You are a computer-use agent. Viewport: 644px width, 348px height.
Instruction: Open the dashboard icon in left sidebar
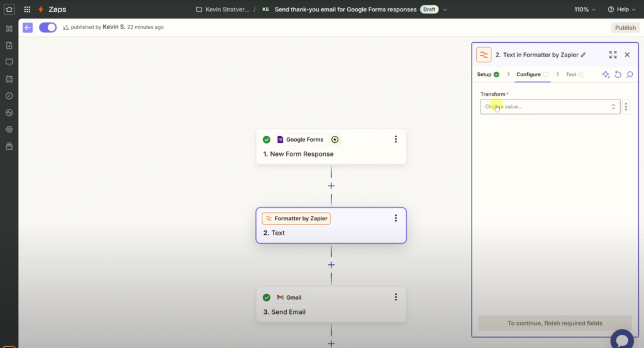click(x=9, y=28)
